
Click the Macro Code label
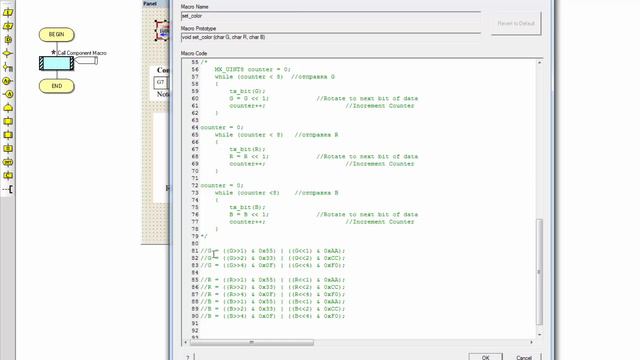pos(194,53)
